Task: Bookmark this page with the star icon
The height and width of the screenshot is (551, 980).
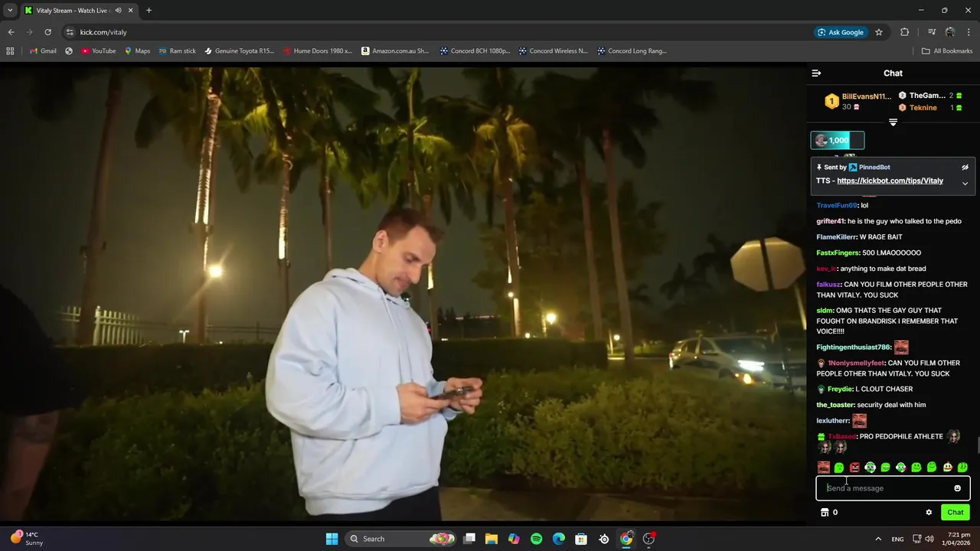Action: click(x=879, y=32)
